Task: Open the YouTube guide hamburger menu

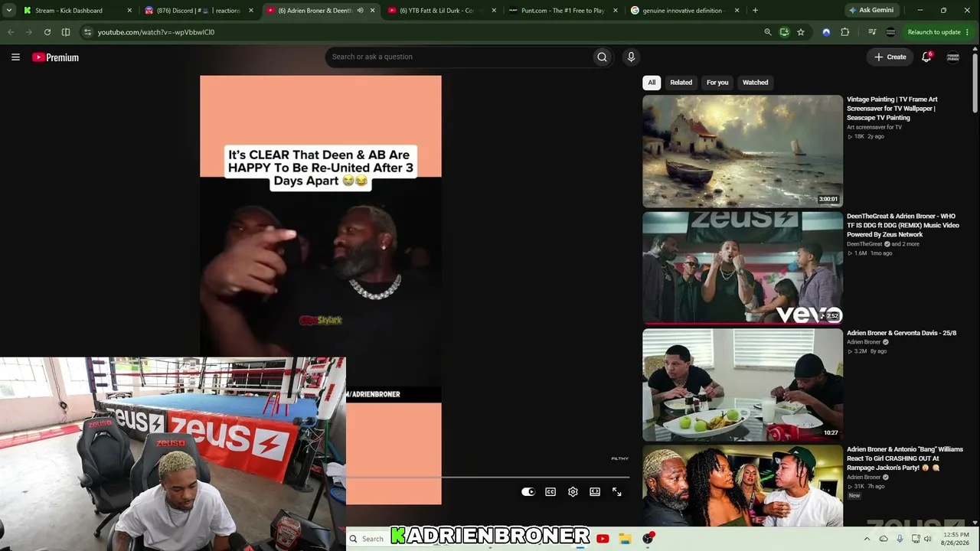Action: 15,57
